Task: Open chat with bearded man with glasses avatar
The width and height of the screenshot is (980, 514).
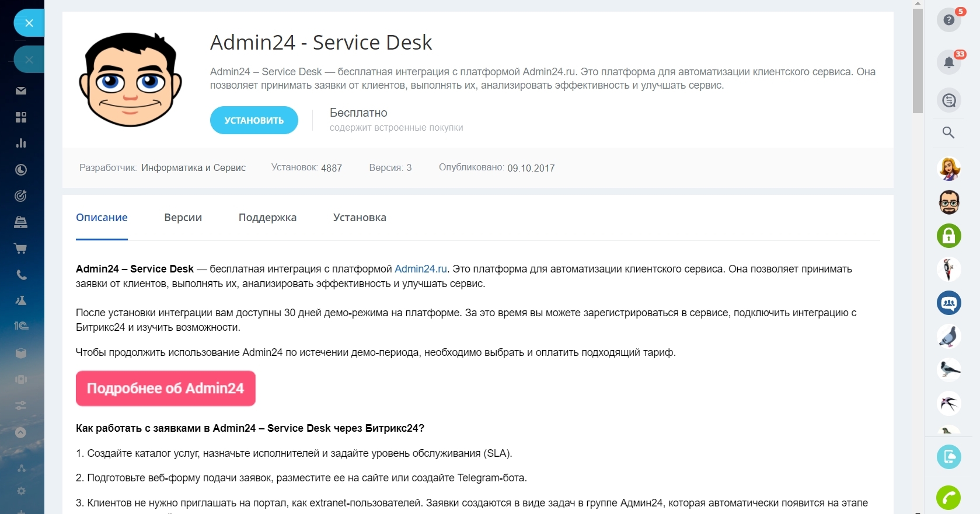Action: 949,202
